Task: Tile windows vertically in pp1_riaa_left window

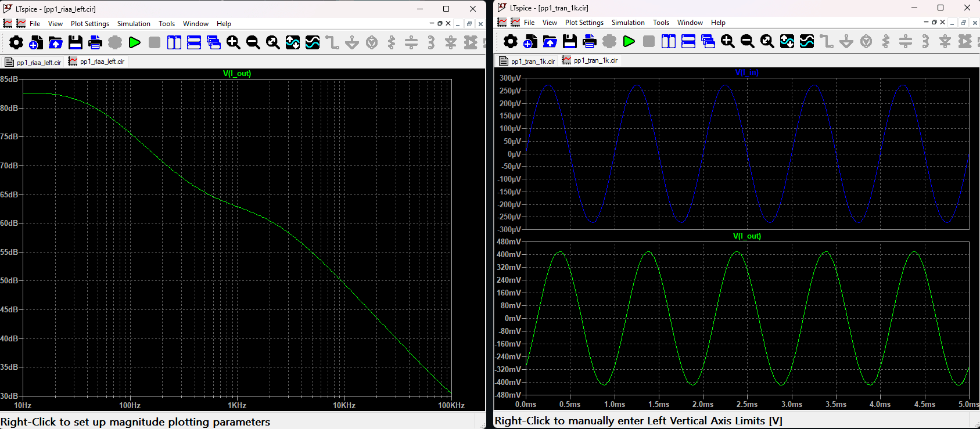Action: 174,42
